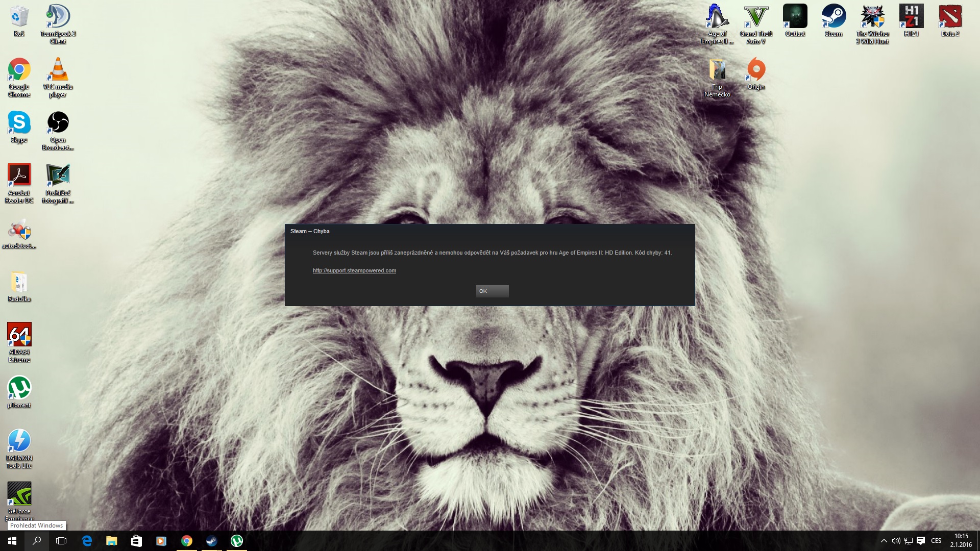Open the support.steampowered.com link
980x551 pixels.
354,270
